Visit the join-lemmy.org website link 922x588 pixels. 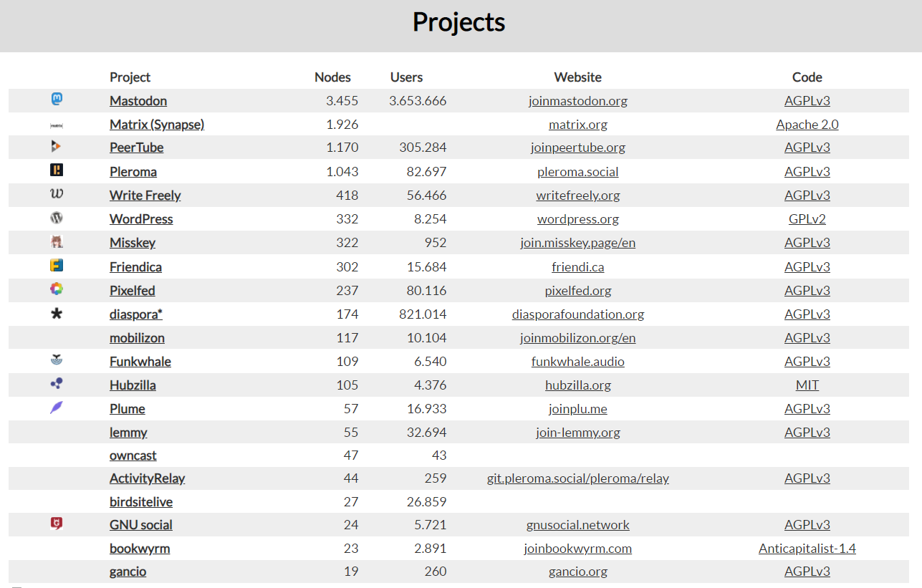578,433
